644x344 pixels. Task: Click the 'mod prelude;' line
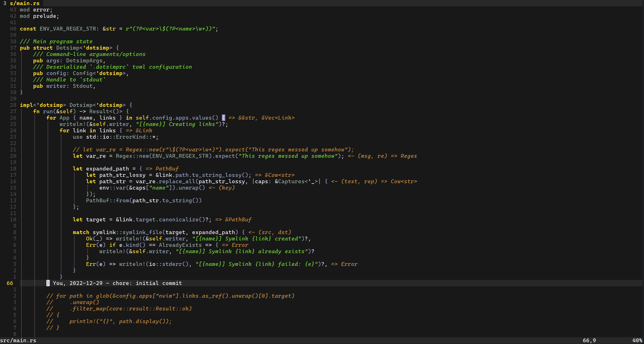click(39, 16)
